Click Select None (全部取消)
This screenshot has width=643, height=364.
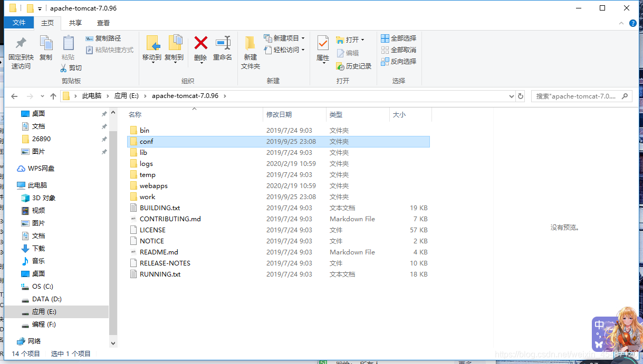(x=399, y=50)
